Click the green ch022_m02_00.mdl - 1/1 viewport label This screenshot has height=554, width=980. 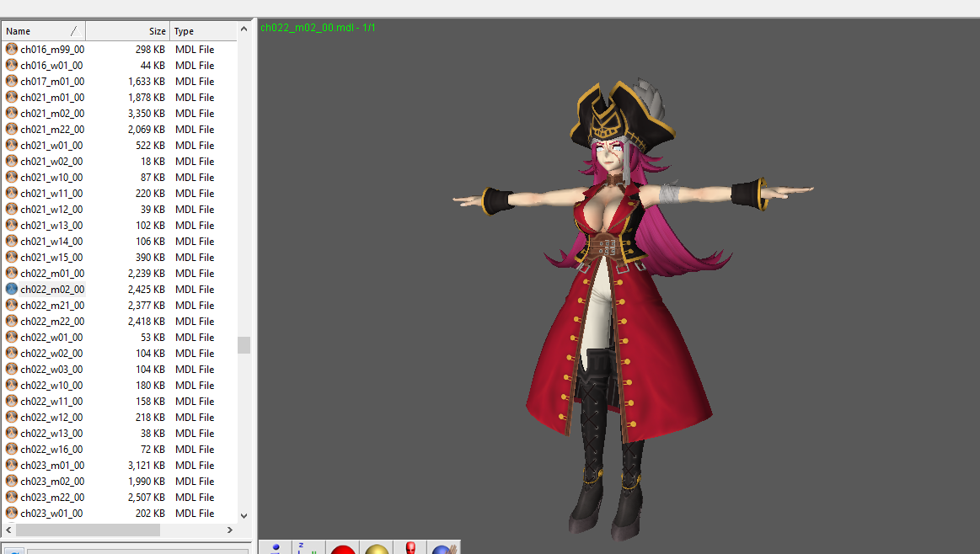click(318, 28)
